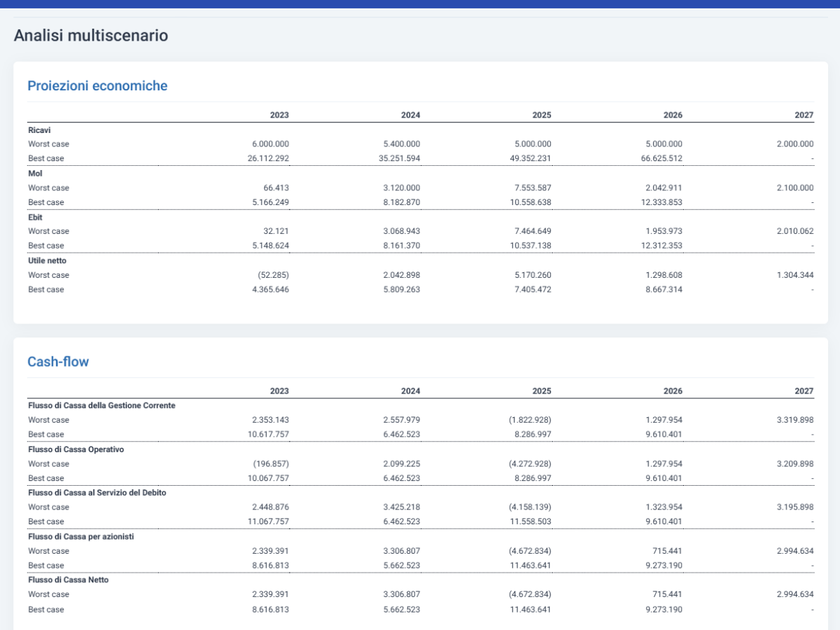
Task: Click Mol best case value 5.166.249
Action: point(270,202)
